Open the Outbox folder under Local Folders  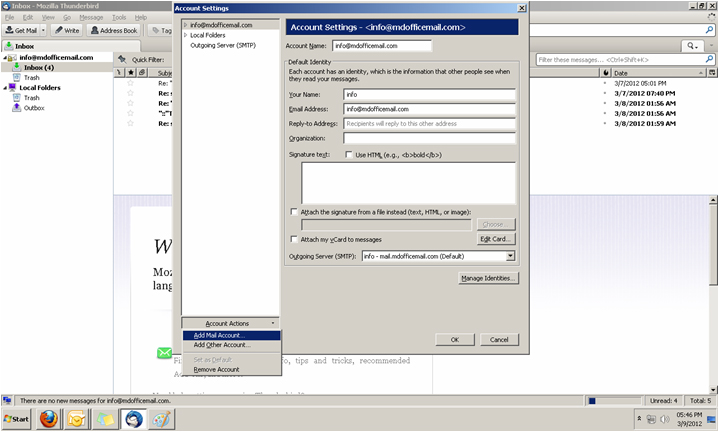click(34, 108)
